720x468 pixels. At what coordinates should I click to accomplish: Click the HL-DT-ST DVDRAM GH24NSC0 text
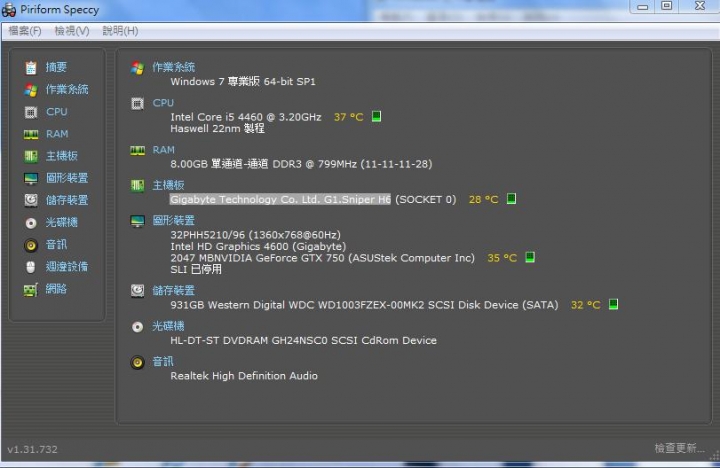point(304,340)
